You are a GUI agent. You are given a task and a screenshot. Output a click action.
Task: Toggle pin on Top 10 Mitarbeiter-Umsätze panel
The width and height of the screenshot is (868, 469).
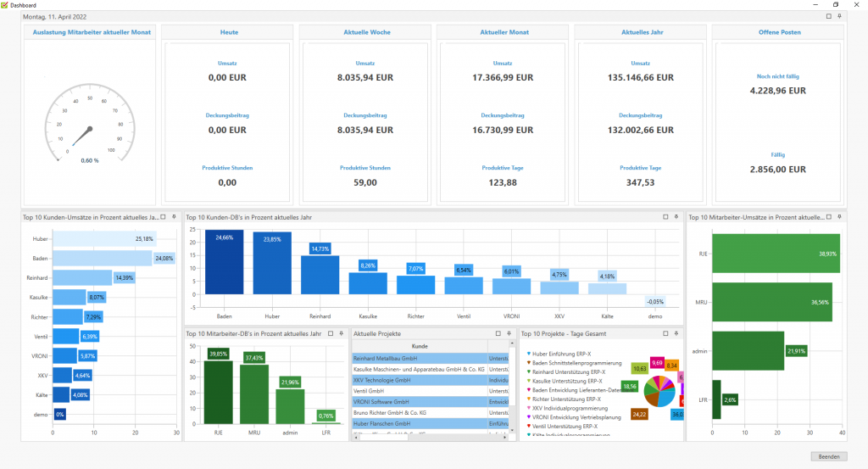pyautogui.click(x=839, y=217)
